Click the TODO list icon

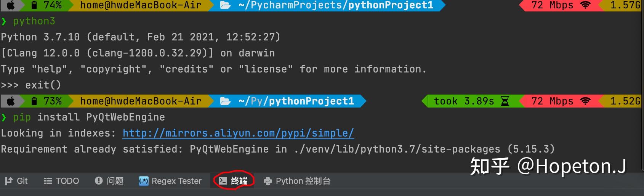pos(48,181)
